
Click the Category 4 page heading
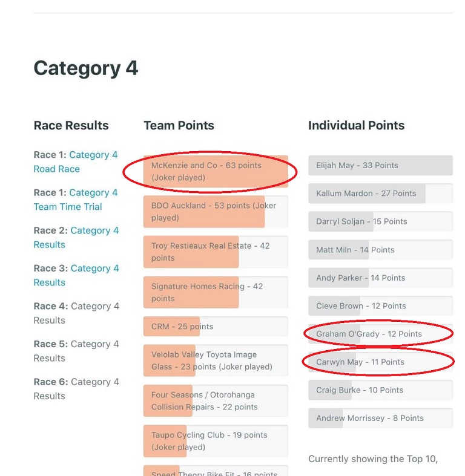(86, 68)
